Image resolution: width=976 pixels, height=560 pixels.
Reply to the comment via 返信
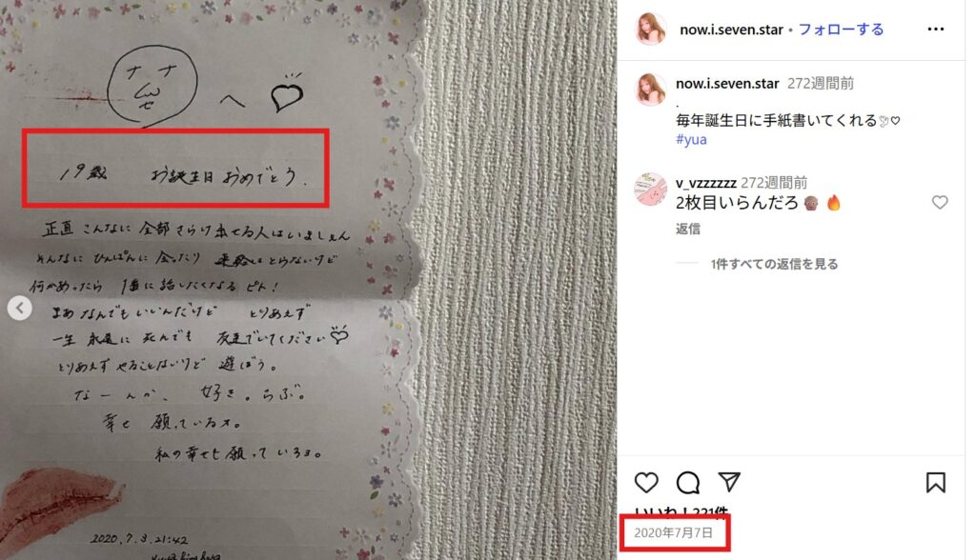pos(688,229)
